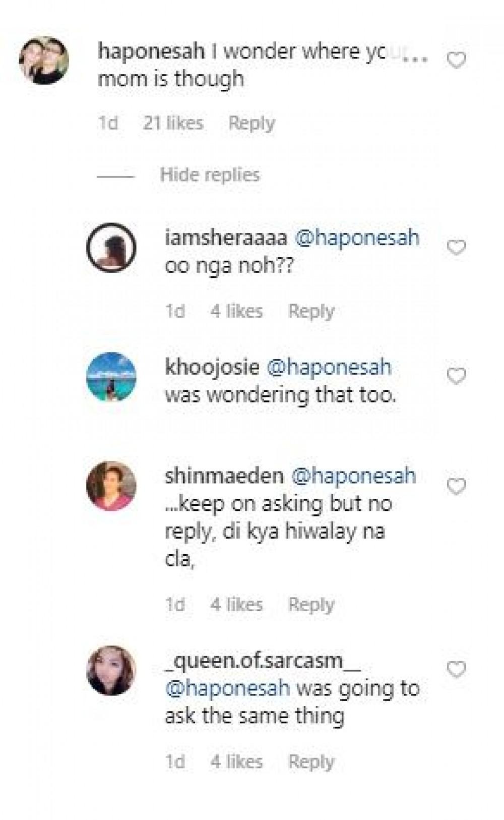
Task: Reply to shinmaeden's comment
Action: tap(311, 605)
